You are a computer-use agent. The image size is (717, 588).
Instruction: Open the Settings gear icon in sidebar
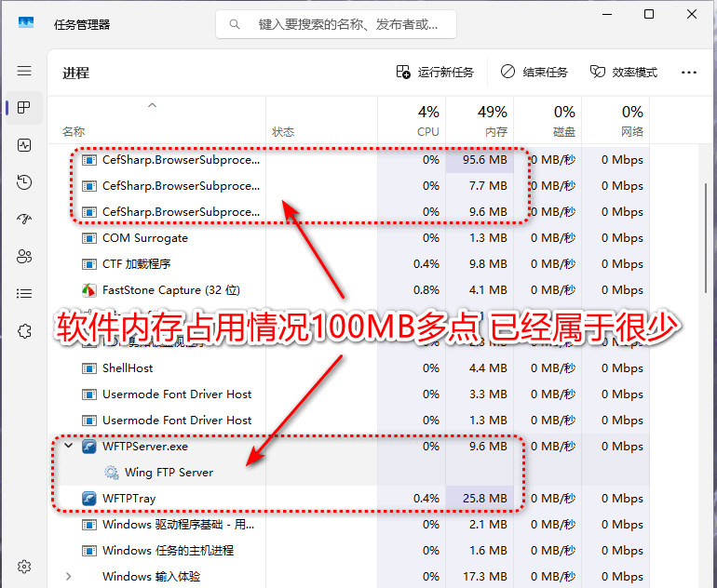[x=24, y=567]
